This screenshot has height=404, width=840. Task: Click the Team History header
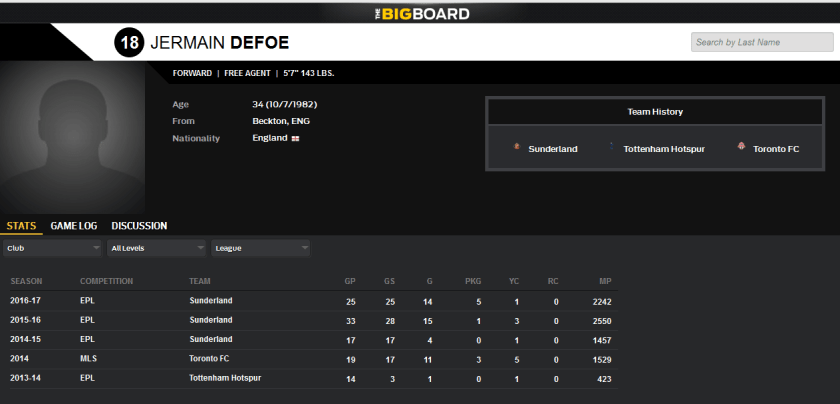click(655, 111)
